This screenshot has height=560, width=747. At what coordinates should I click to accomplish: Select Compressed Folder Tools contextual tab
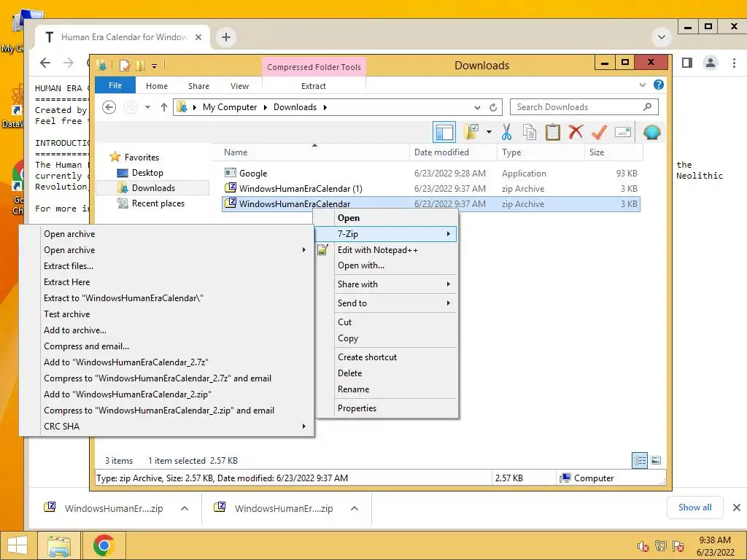coord(314,67)
